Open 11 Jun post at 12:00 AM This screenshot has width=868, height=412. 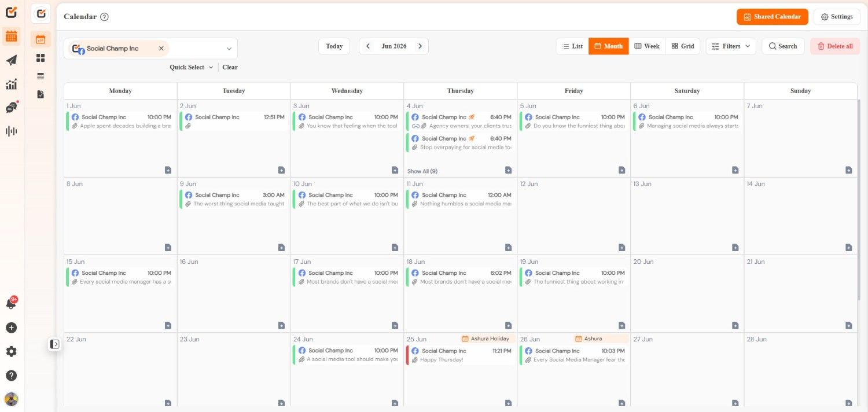[460, 199]
